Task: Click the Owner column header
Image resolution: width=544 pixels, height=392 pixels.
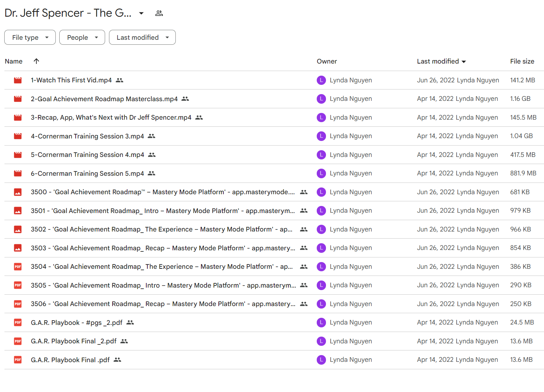Action: (x=327, y=61)
